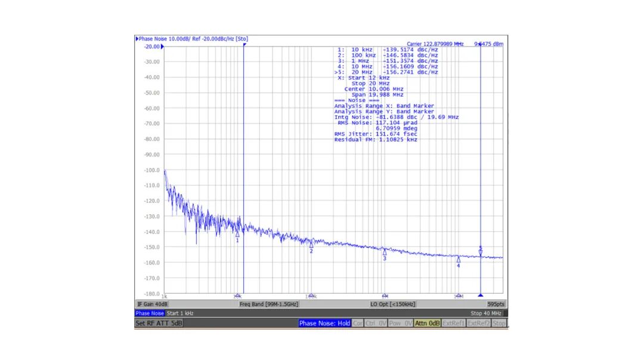Click the x-axis marker indicator at 1M
This screenshot has width=644, height=363.
point(385,296)
